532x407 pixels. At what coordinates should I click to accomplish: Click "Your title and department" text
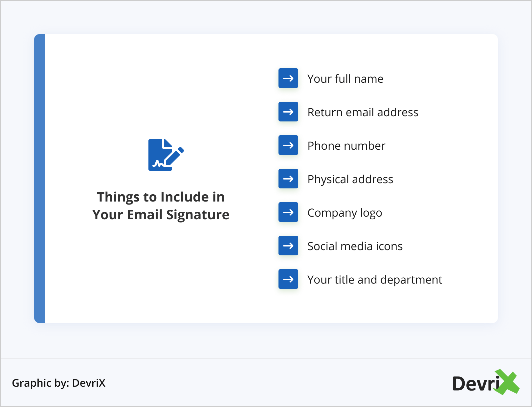pyautogui.click(x=374, y=280)
